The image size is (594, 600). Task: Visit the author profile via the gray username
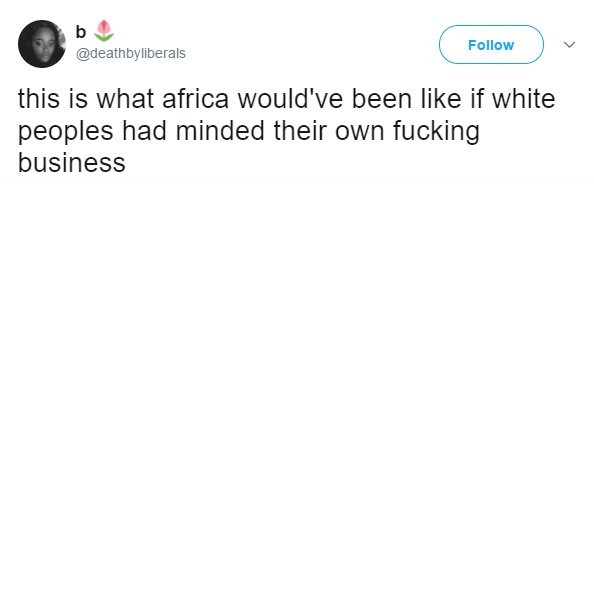(131, 54)
